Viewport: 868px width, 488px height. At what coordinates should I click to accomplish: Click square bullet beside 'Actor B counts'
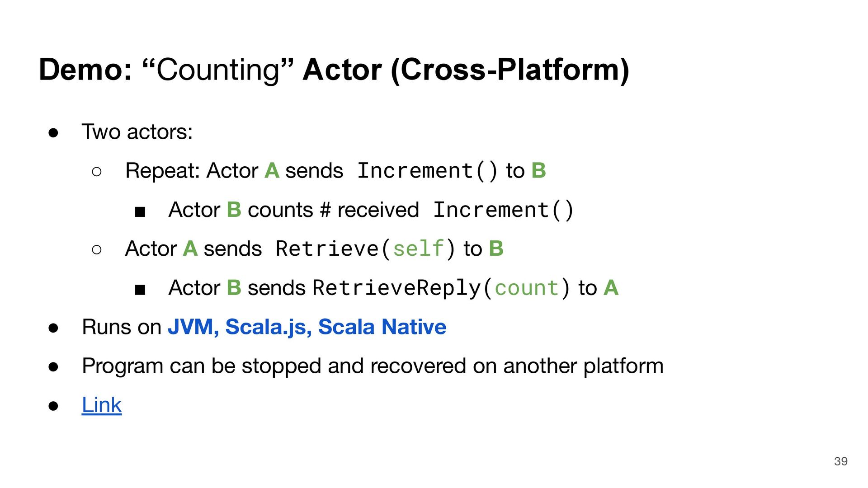click(140, 211)
